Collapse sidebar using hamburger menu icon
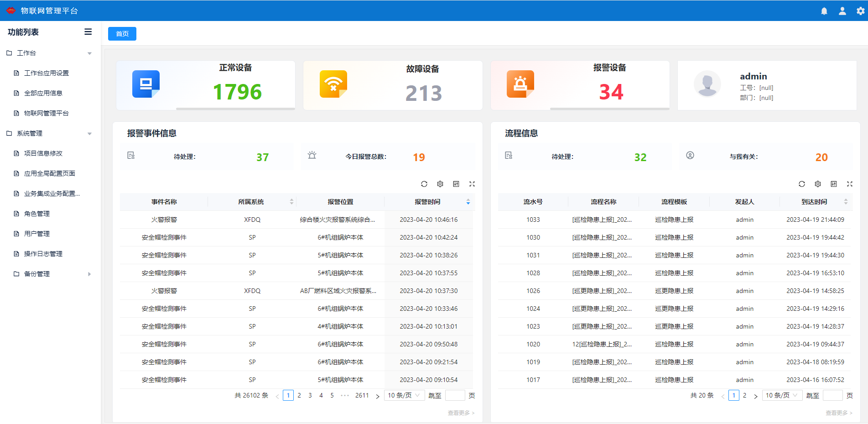This screenshot has width=868, height=424. point(88,32)
